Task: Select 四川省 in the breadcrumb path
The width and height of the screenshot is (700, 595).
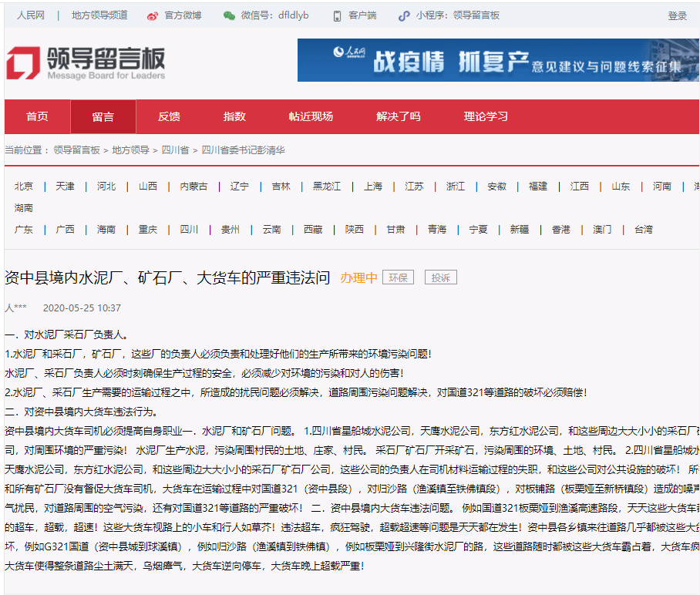Action: [x=175, y=150]
